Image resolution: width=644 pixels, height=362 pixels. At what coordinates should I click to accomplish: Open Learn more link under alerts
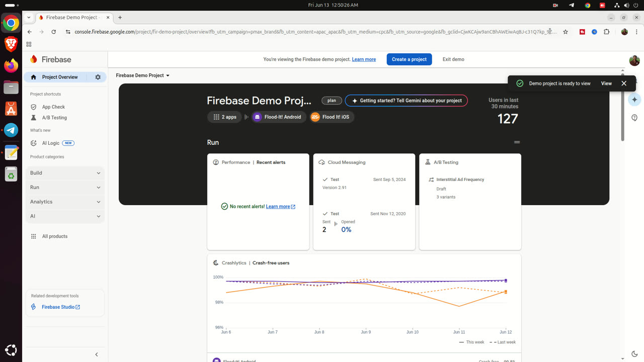(280, 207)
